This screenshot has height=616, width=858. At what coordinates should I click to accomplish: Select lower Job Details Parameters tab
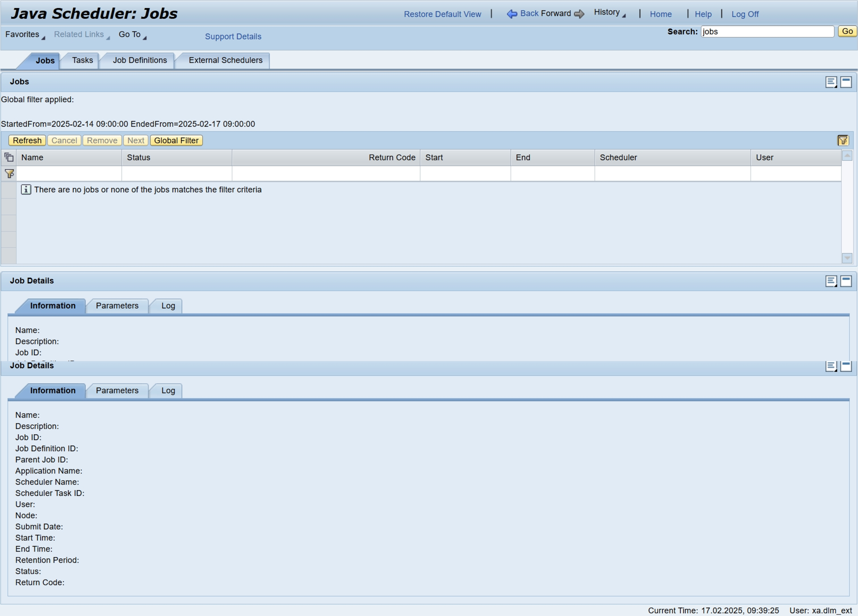(x=117, y=391)
